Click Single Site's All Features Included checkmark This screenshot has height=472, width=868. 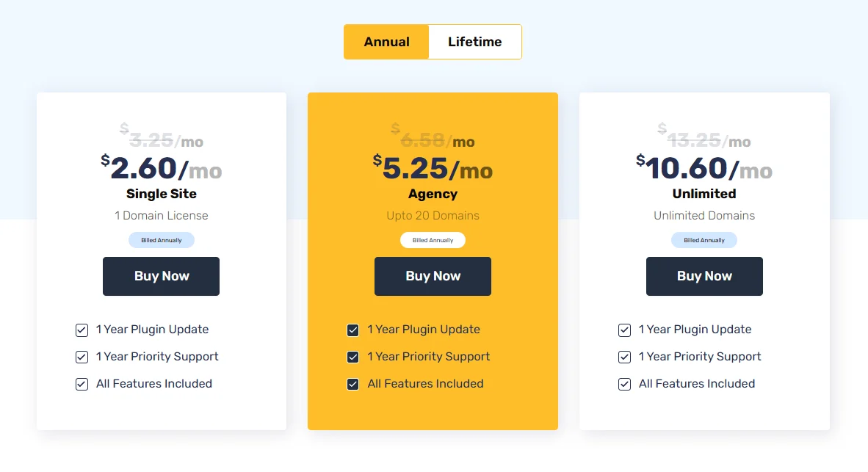click(82, 385)
